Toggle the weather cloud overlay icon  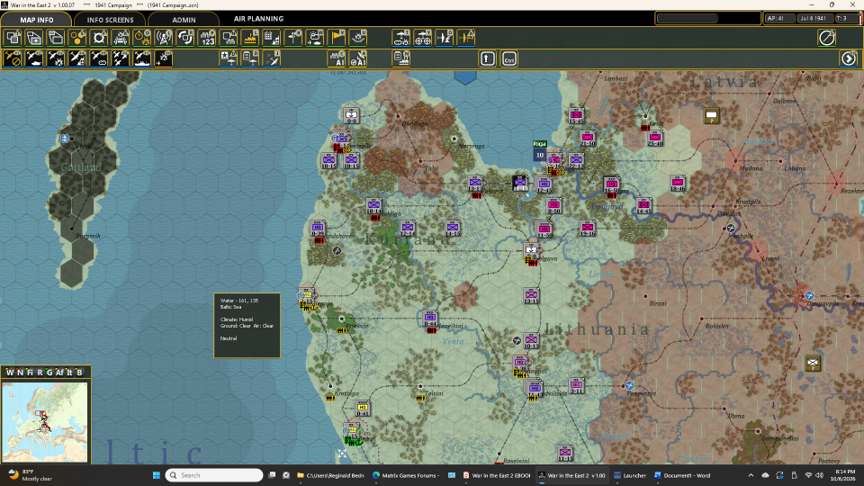(x=315, y=37)
